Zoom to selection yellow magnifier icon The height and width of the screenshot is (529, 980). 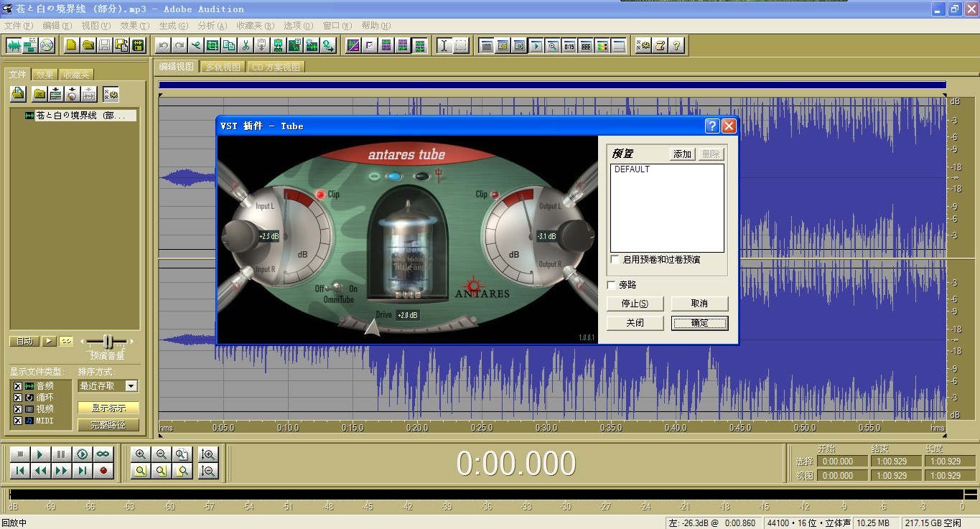(141, 471)
